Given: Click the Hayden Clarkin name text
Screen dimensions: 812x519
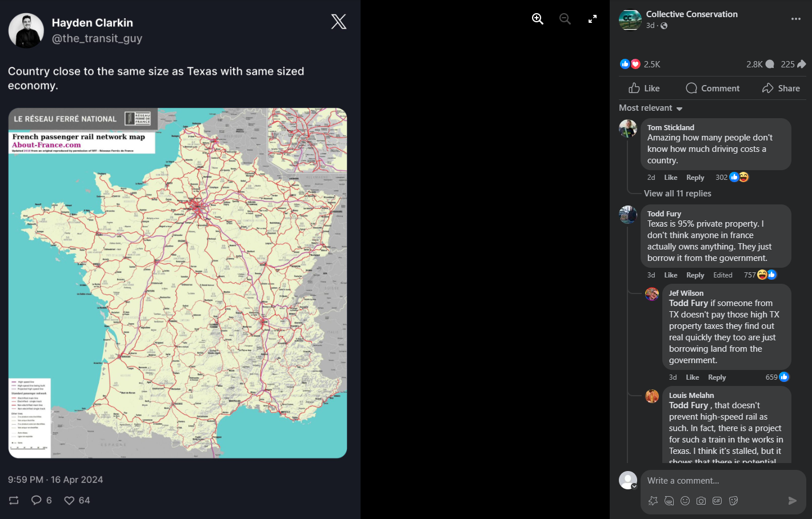Looking at the screenshot, I should click(x=92, y=23).
